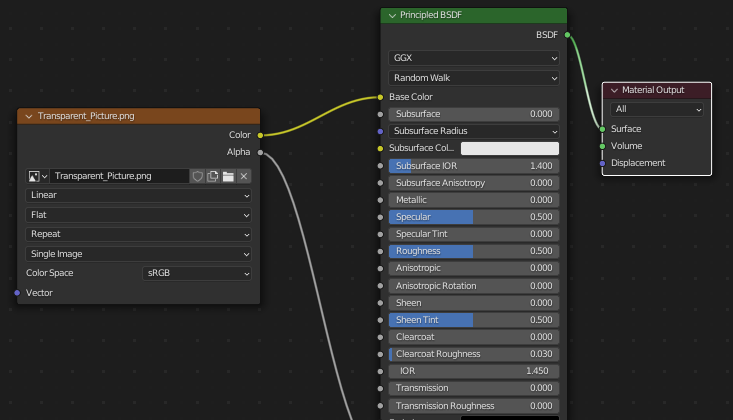Open the Single Image source dropdown
The image size is (733, 420).
(138, 253)
